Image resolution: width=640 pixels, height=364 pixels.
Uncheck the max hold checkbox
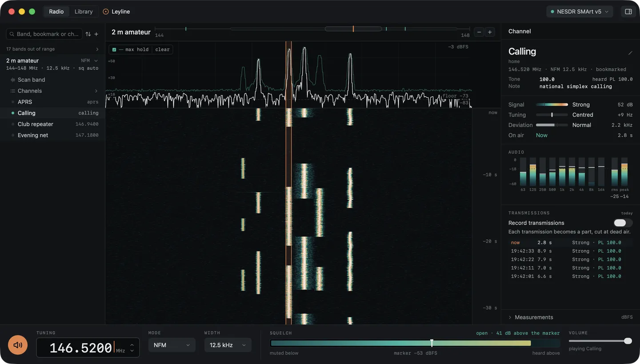[x=114, y=50]
